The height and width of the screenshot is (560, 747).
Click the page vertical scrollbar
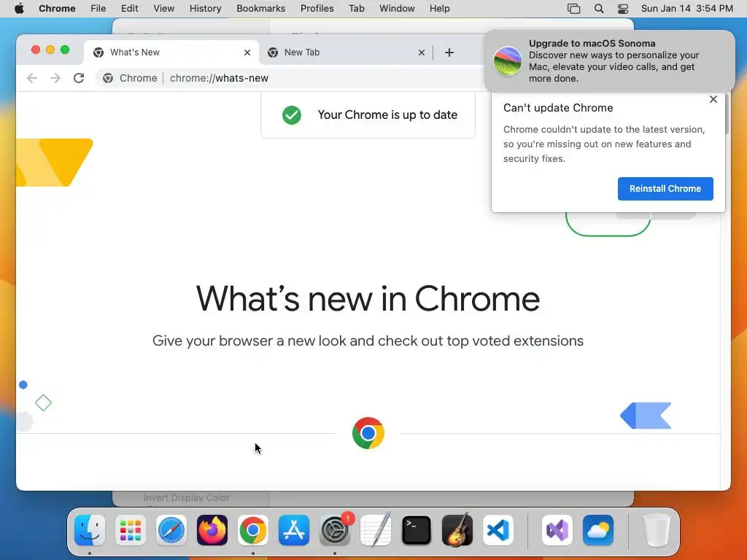(x=727, y=114)
